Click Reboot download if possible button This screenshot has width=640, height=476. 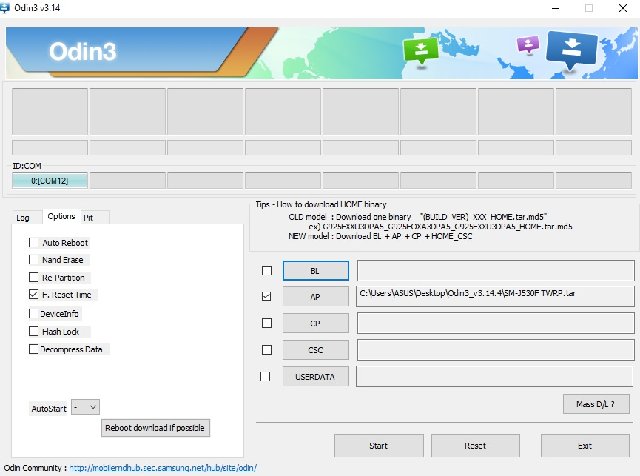155,428
